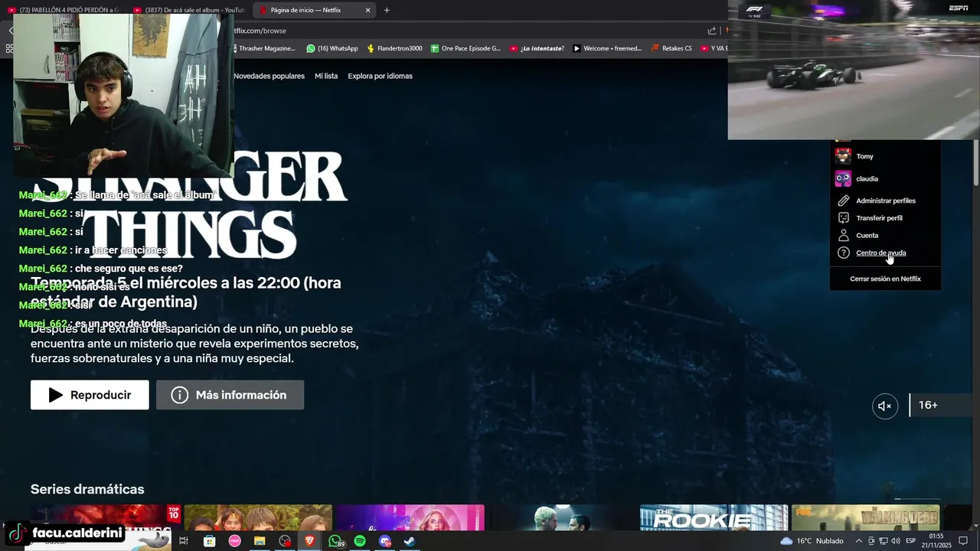The width and height of the screenshot is (980, 551).
Task: Go to Novedades populares
Action: click(269, 76)
